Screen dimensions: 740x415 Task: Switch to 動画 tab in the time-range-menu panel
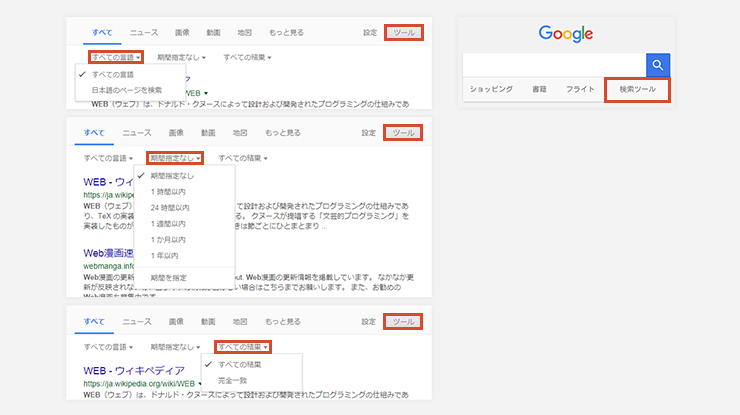(208, 133)
